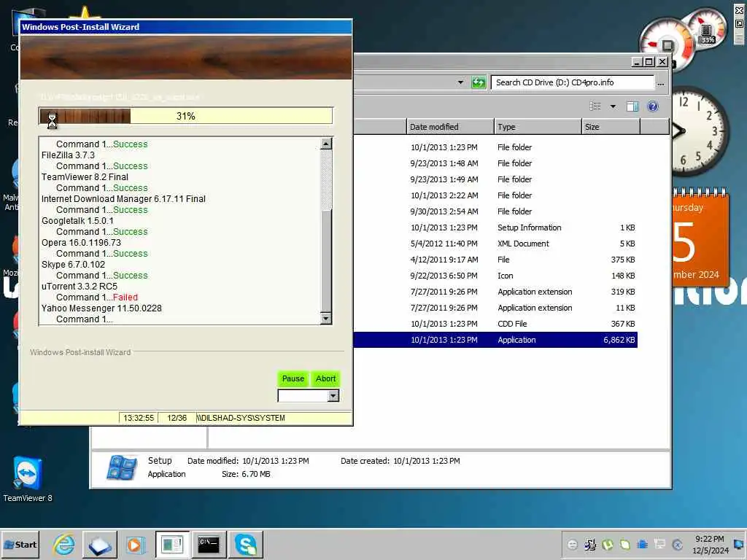Select Internet Download Manager 6.17.11 Final entry

click(x=123, y=199)
